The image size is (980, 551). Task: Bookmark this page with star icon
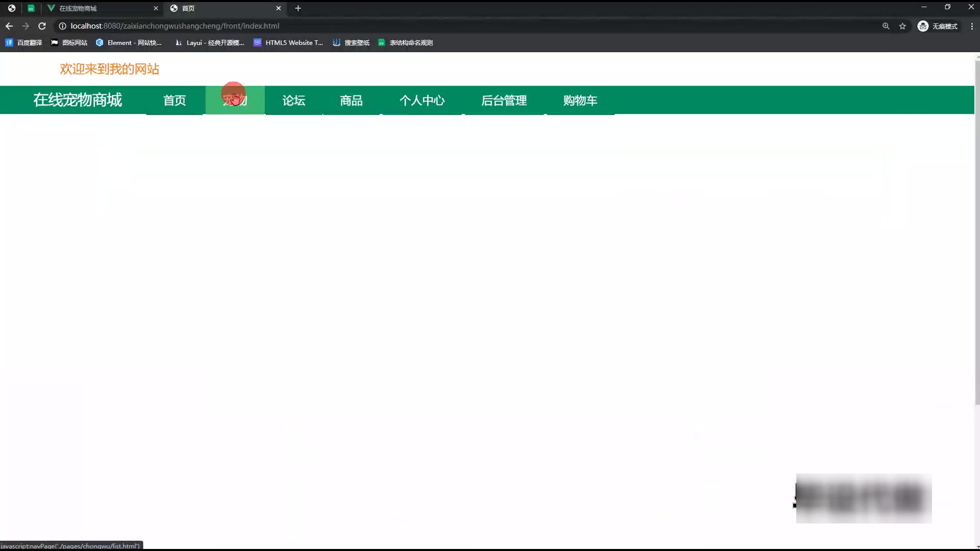pos(902,26)
